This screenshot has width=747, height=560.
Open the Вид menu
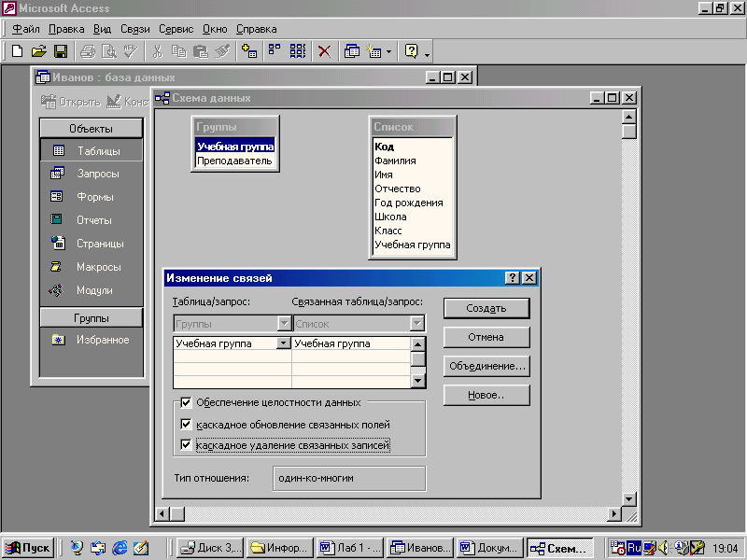pos(102,29)
